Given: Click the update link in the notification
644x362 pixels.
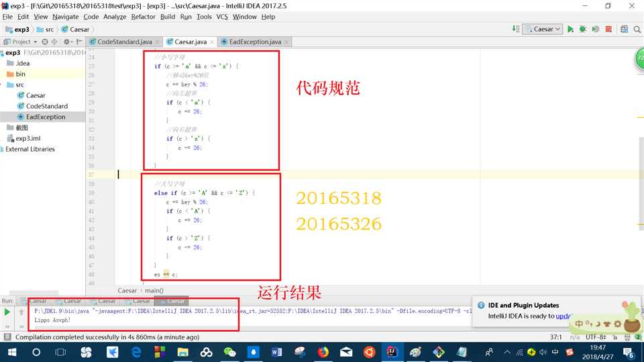Looking at the screenshot, I should [563, 316].
